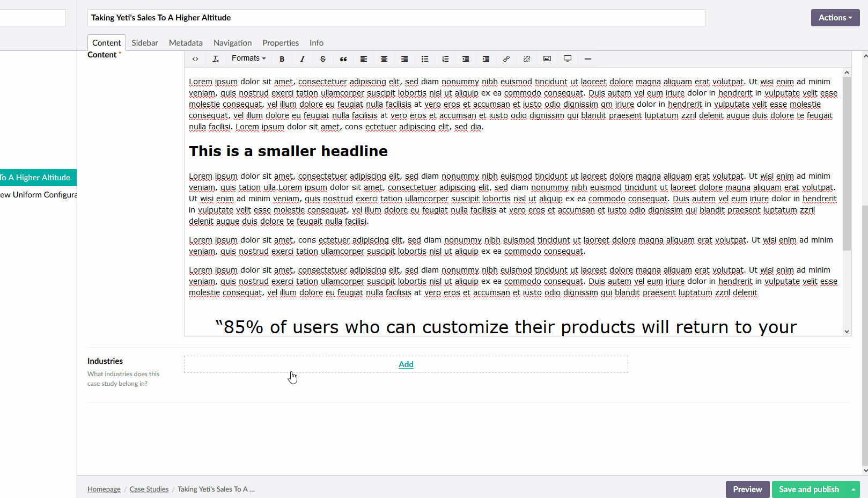Click the editor scrollbar down arrow
This screenshot has height=498, width=868.
pos(847,332)
